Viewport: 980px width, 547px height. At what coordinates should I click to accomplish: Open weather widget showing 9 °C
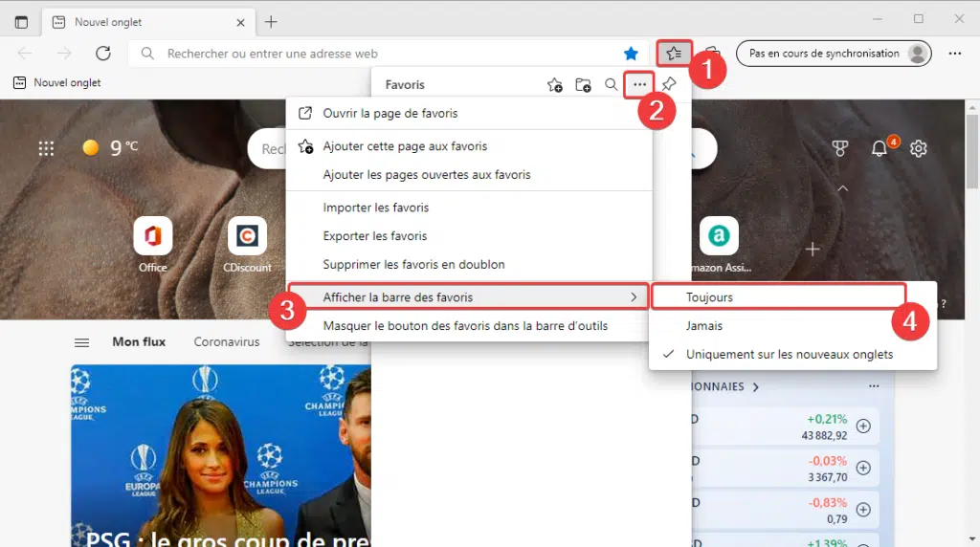pos(110,148)
